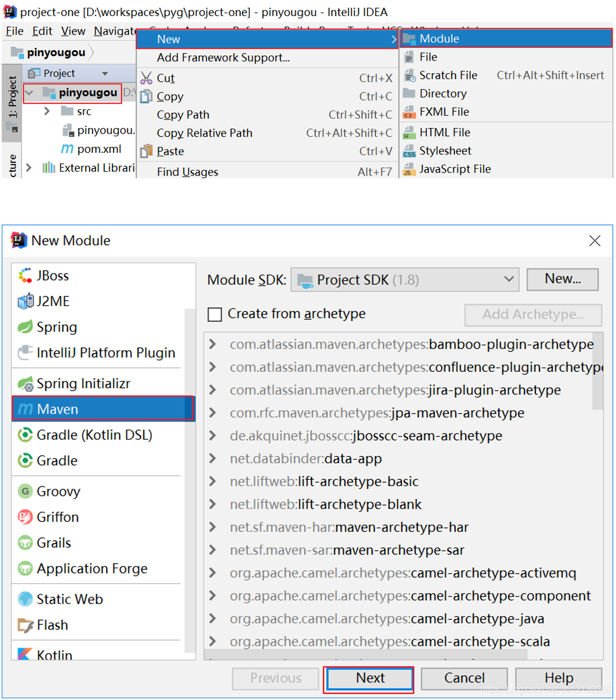Click the Groovy icon

[x=25, y=491]
